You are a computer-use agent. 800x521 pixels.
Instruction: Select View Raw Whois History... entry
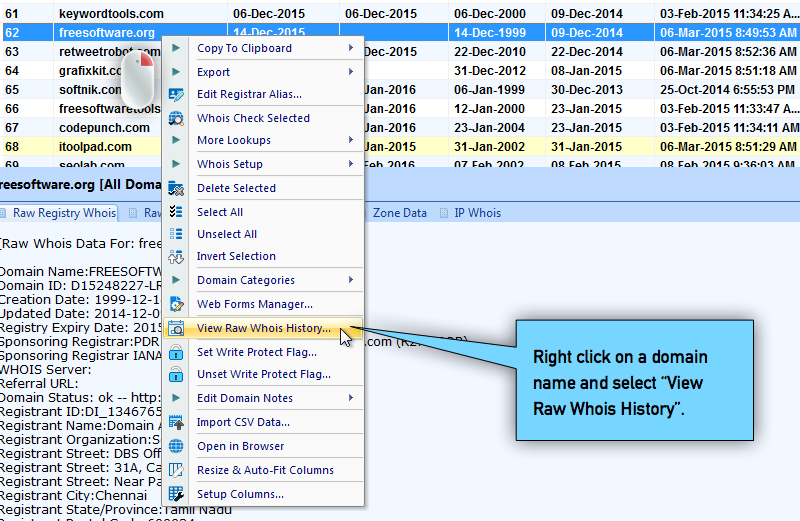[264, 328]
